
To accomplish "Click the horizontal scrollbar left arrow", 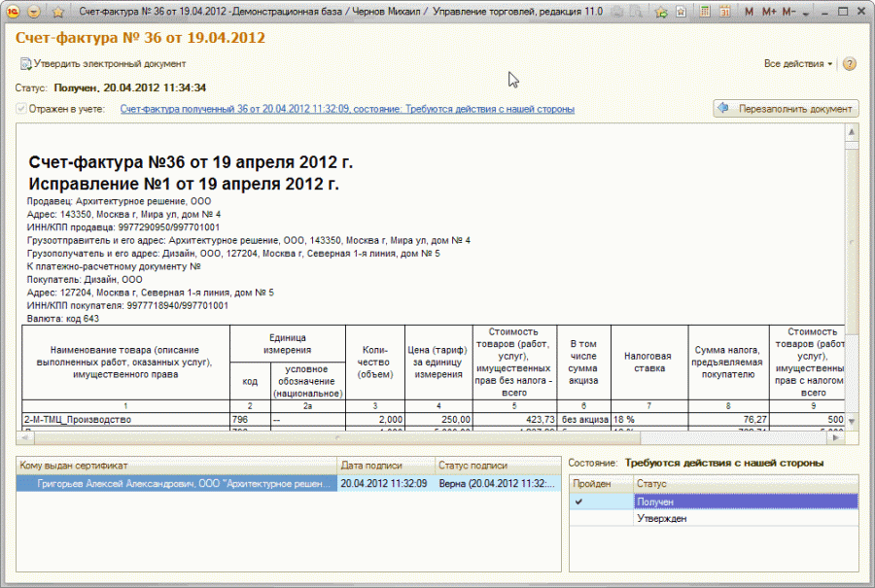I will pyautogui.click(x=25, y=438).
